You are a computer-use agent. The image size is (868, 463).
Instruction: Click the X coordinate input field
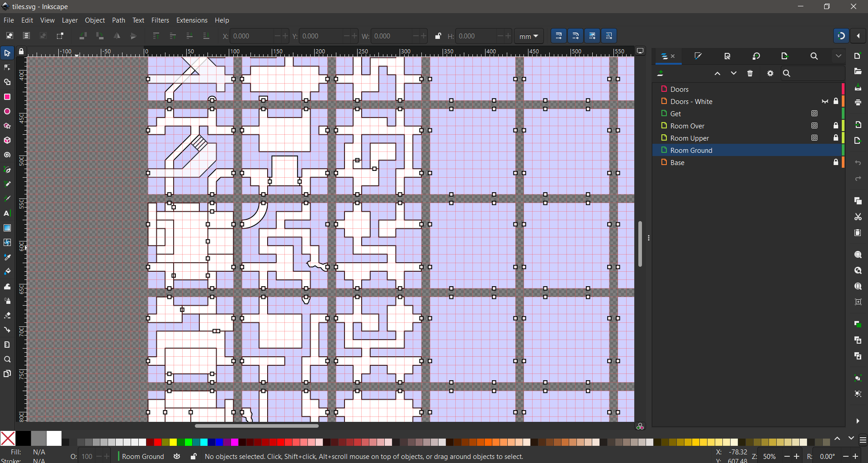click(x=251, y=36)
